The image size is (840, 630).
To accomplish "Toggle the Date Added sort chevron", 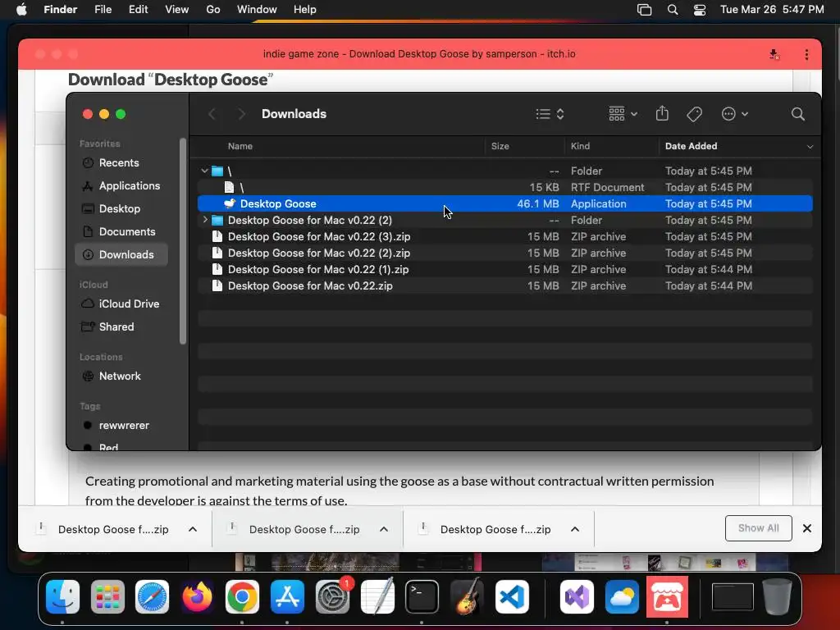I will click(810, 146).
